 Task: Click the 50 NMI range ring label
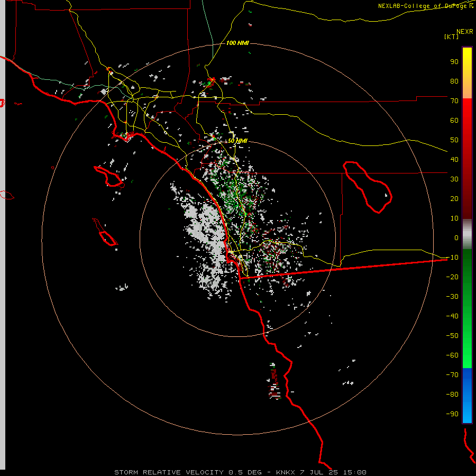(x=237, y=141)
